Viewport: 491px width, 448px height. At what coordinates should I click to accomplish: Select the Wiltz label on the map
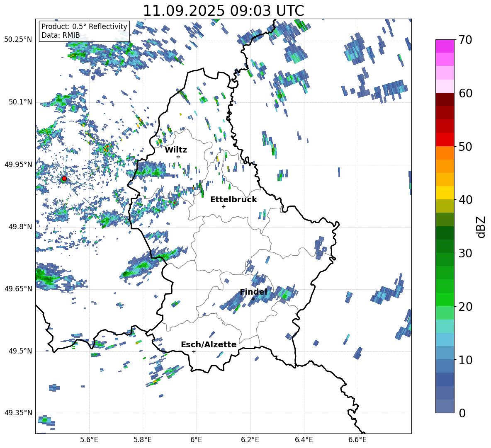pyautogui.click(x=176, y=150)
